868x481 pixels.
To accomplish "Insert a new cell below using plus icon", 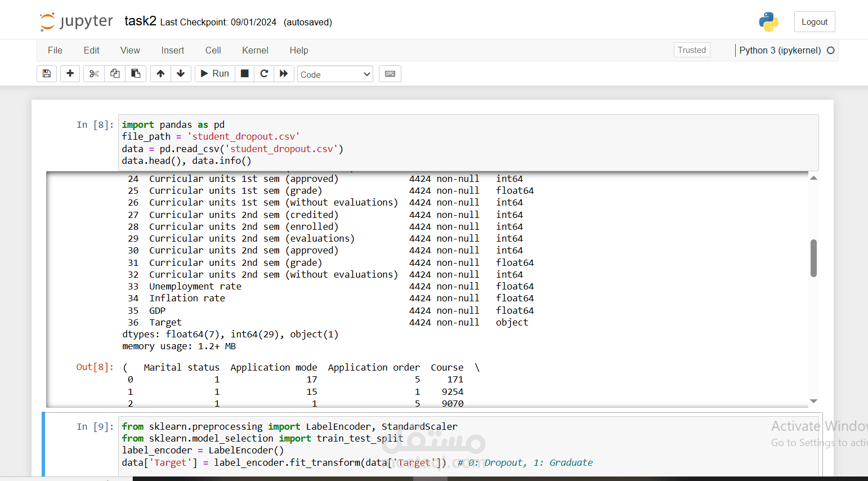I will click(x=70, y=73).
